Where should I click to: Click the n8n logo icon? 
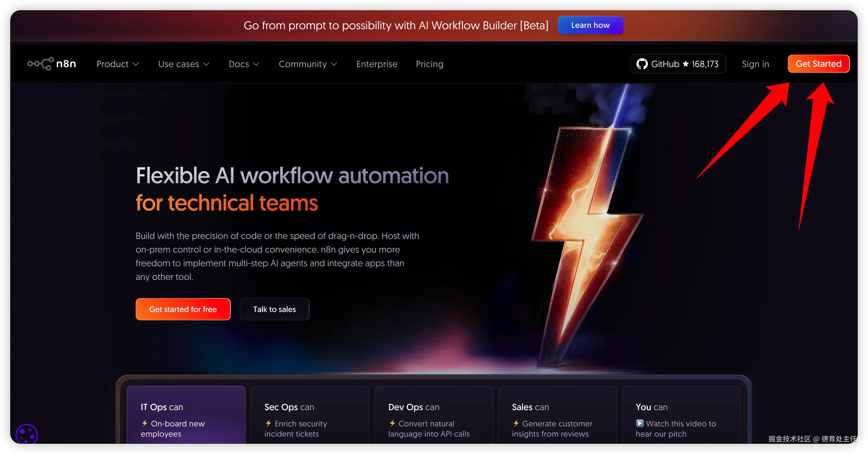(40, 64)
